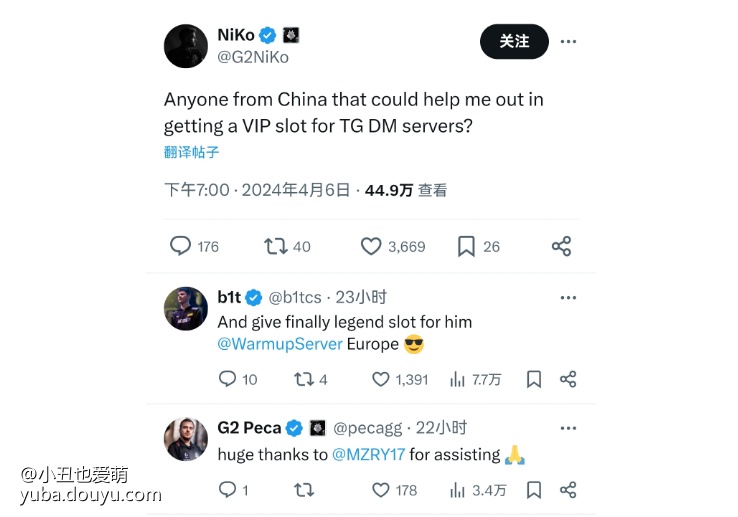
Task: Bookmark b1t's reply
Action: pos(534,379)
